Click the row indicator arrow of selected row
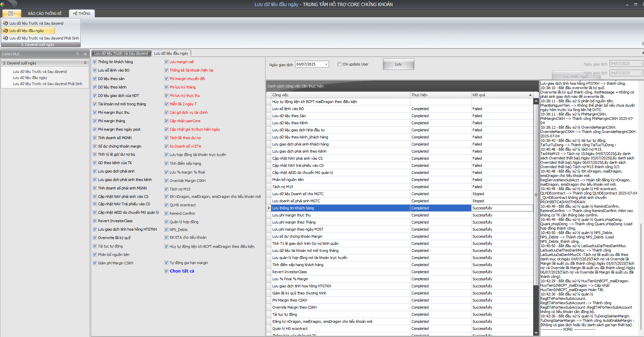 tap(269, 208)
